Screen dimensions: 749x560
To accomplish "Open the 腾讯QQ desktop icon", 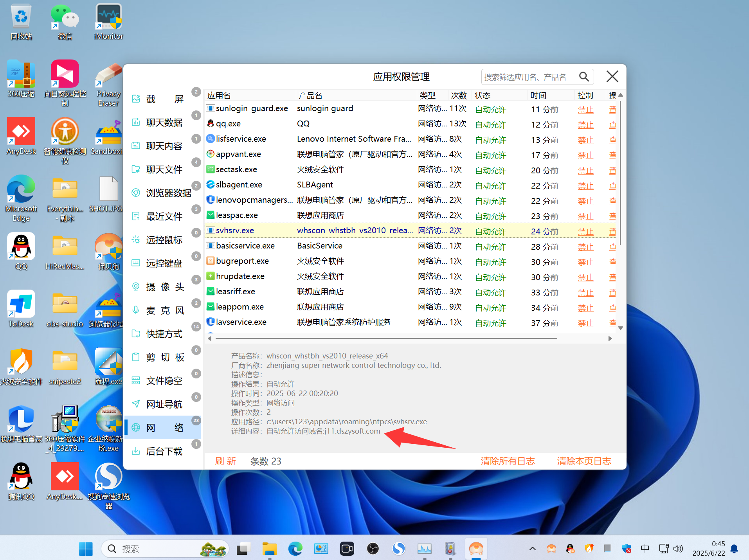I will pos(21,481).
